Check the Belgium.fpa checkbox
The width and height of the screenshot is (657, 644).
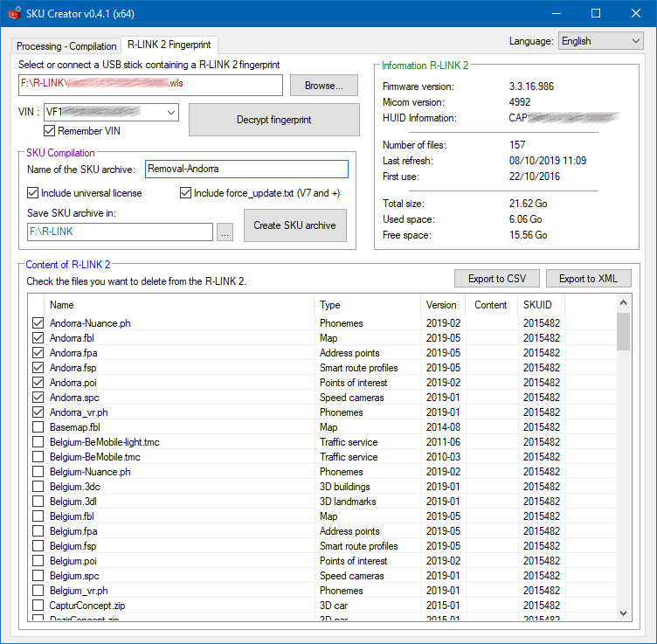(38, 531)
